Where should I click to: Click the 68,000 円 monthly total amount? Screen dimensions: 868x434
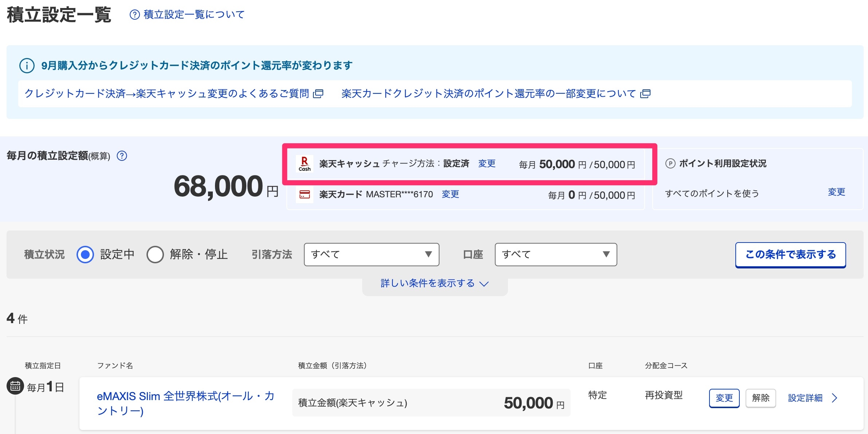point(226,187)
